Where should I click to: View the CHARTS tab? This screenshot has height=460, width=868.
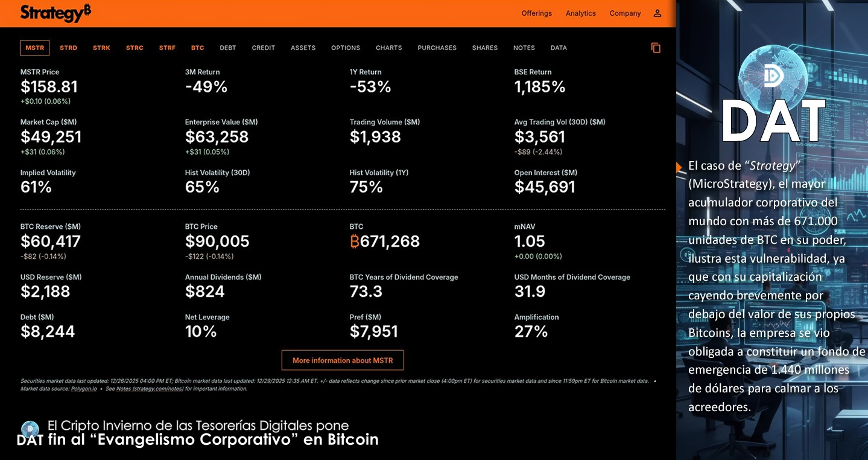click(x=388, y=48)
